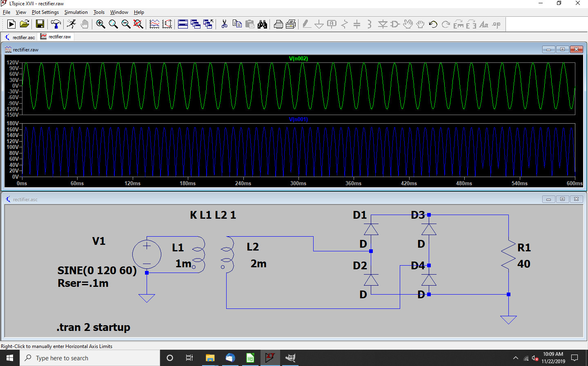
Task: Click the V(n001) trace label
Action: point(298,120)
